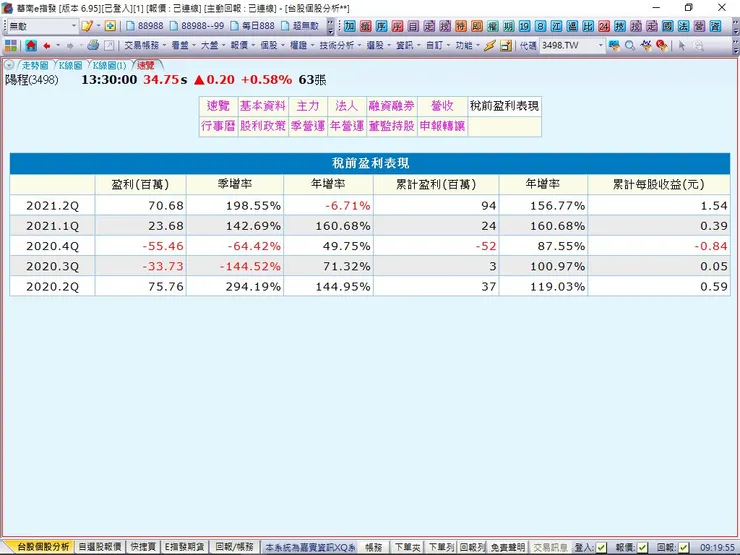Viewport: 740px width, 555px height.
Task: Open the 每日888 page shortcut
Action: click(252, 26)
